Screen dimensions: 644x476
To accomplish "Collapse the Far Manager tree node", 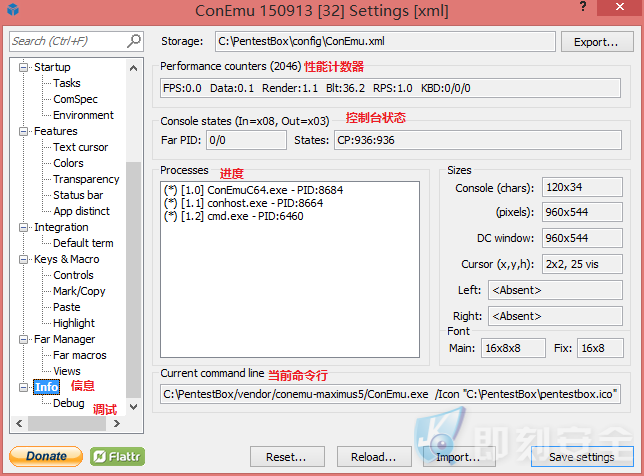I will tap(24, 339).
